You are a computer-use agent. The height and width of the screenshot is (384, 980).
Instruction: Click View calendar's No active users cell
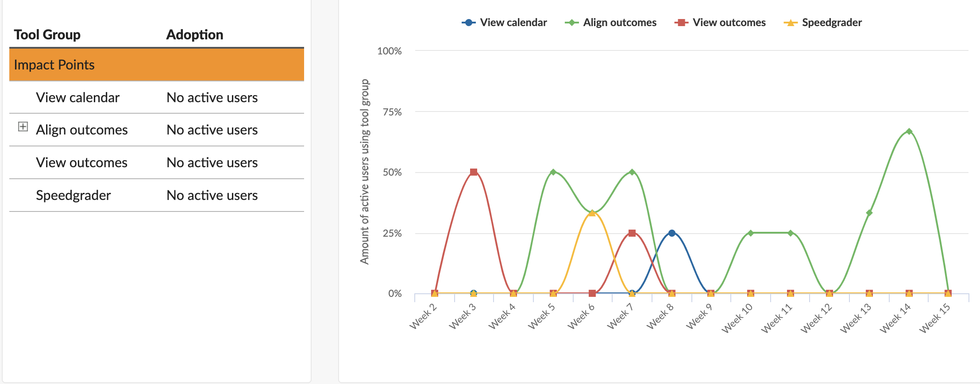coord(212,97)
